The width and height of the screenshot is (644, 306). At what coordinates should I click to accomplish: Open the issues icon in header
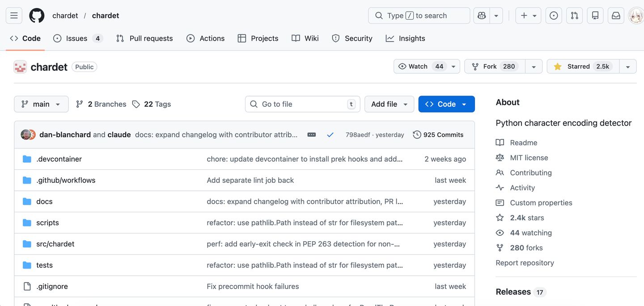[x=554, y=16]
